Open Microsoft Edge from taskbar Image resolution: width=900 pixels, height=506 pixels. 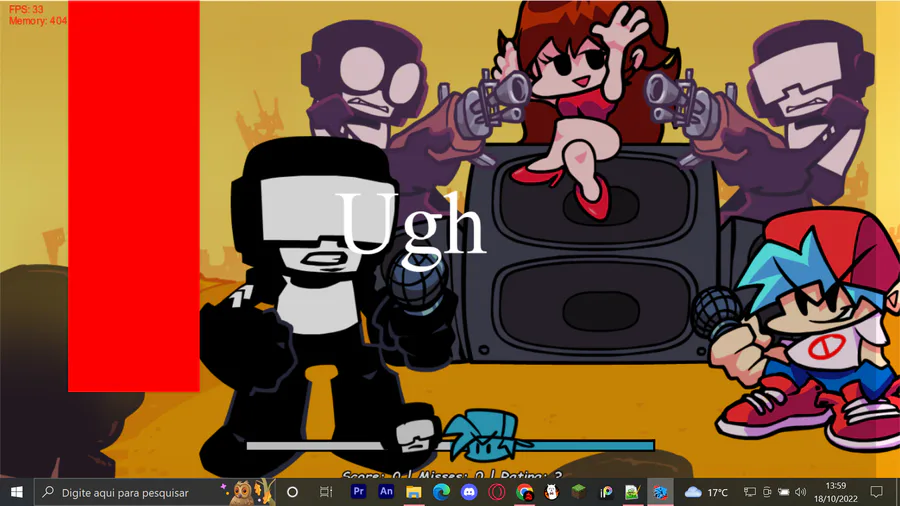click(x=441, y=492)
